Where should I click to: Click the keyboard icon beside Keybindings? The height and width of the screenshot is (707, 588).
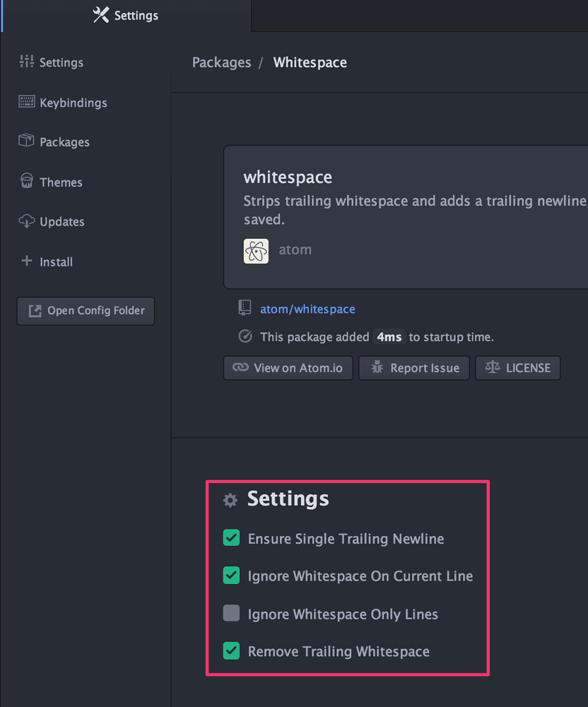(x=27, y=101)
